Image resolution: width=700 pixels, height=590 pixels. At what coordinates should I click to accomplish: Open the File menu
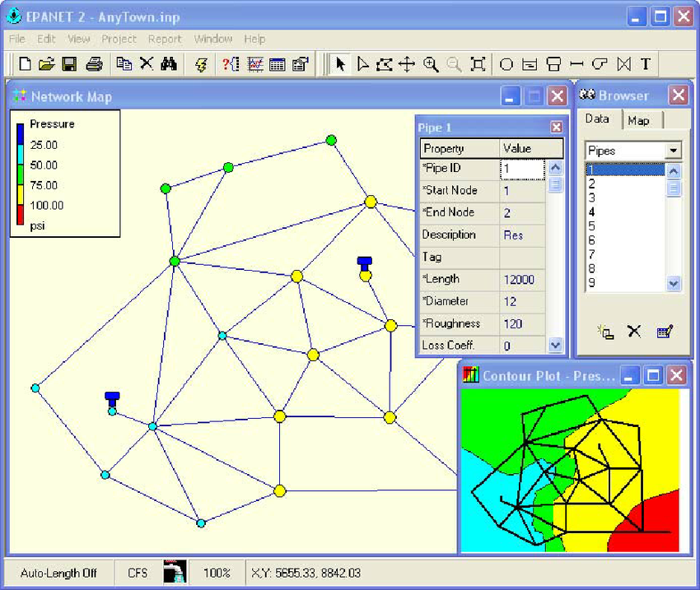pos(17,39)
